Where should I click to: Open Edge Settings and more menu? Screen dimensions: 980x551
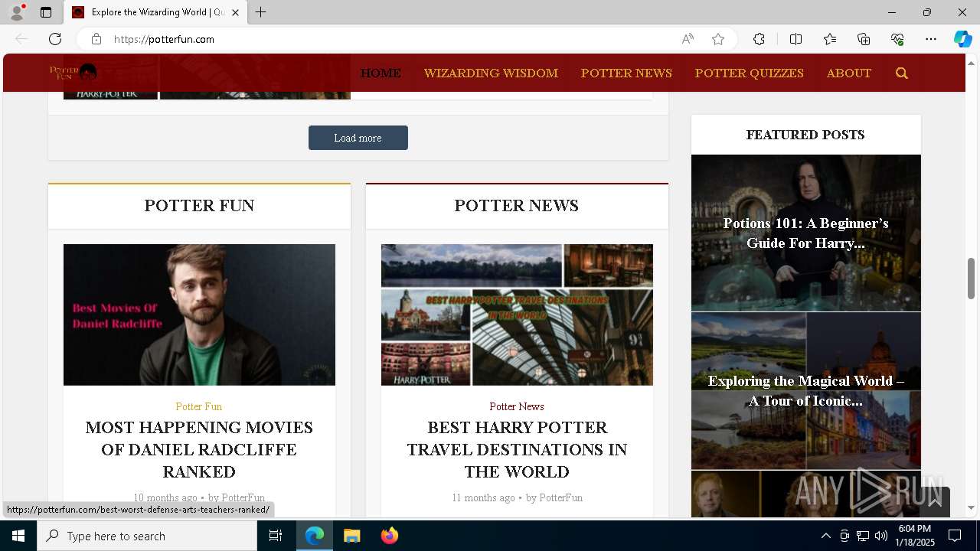[931, 39]
